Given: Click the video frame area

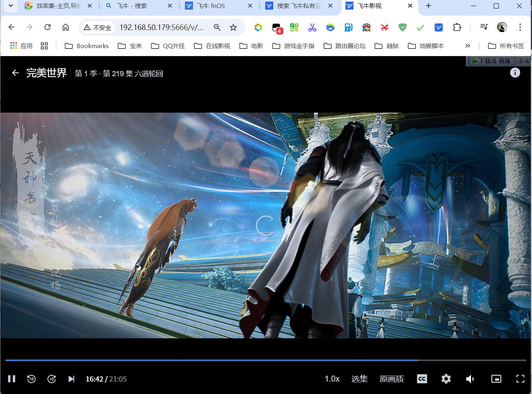Looking at the screenshot, I should (x=266, y=225).
